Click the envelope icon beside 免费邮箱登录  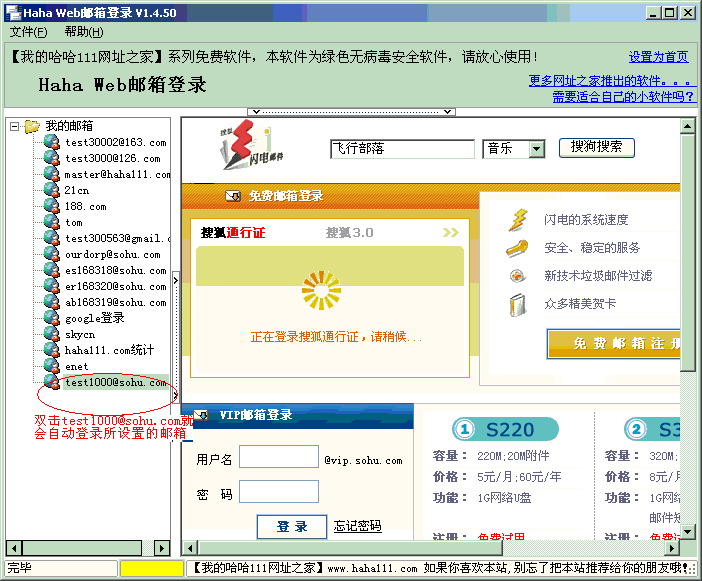(233, 196)
